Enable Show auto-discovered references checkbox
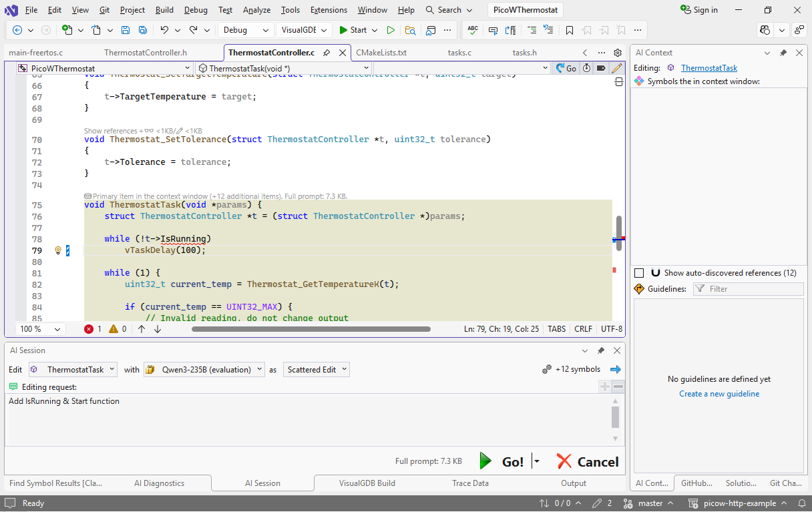The image size is (812, 512). [639, 273]
